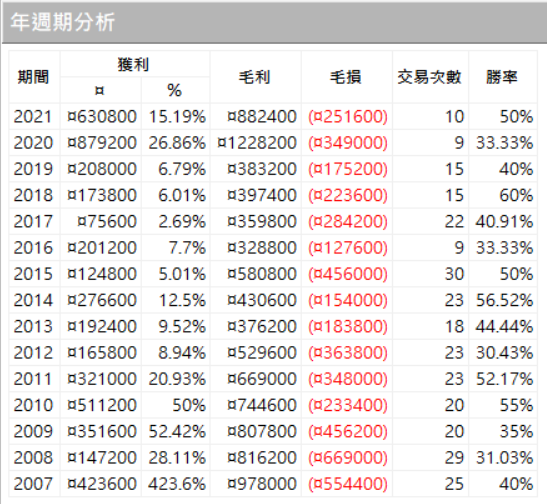Click gross loss (¤456000)
This screenshot has height=504, width=547.
(x=348, y=274)
